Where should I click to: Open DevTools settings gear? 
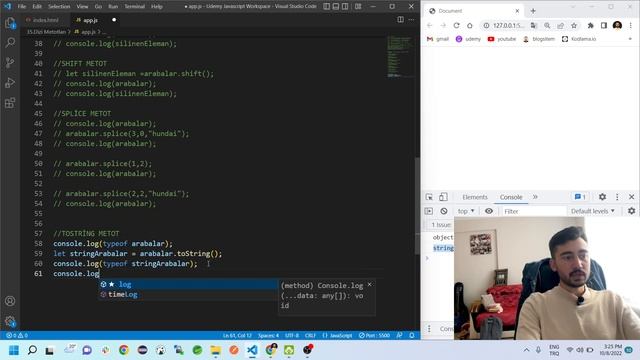[602, 197]
